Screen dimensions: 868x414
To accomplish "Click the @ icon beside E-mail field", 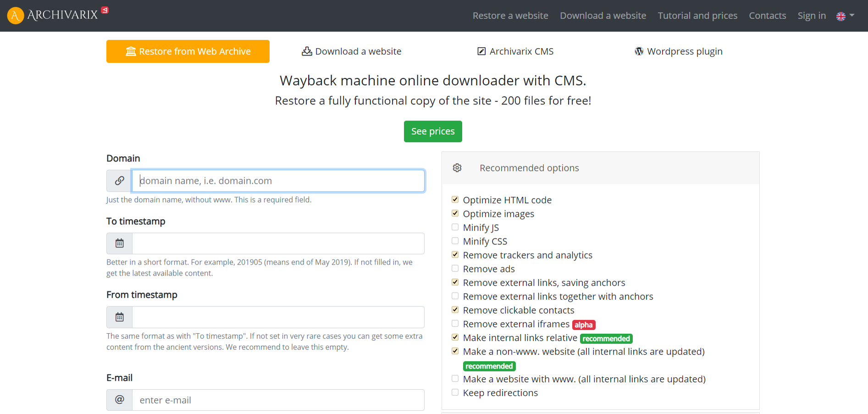I will (119, 400).
